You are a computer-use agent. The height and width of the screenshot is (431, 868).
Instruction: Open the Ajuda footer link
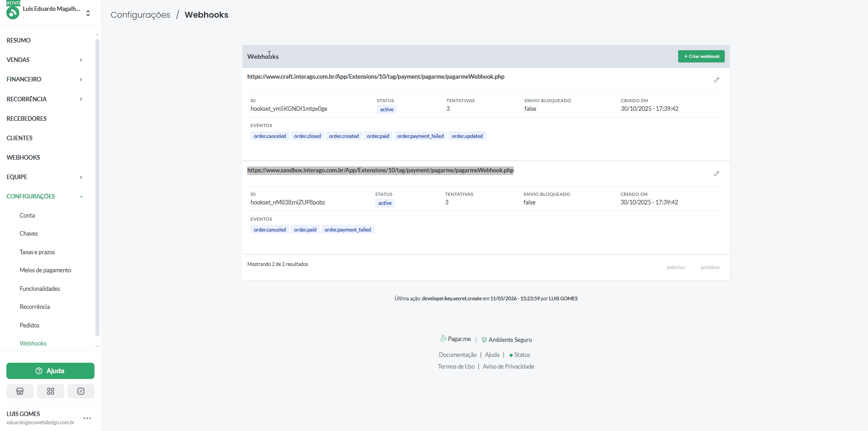[x=492, y=355]
